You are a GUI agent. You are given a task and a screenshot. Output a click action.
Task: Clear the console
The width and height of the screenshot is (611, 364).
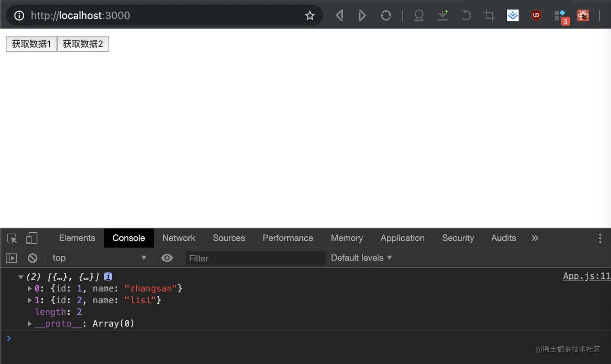pos(33,258)
